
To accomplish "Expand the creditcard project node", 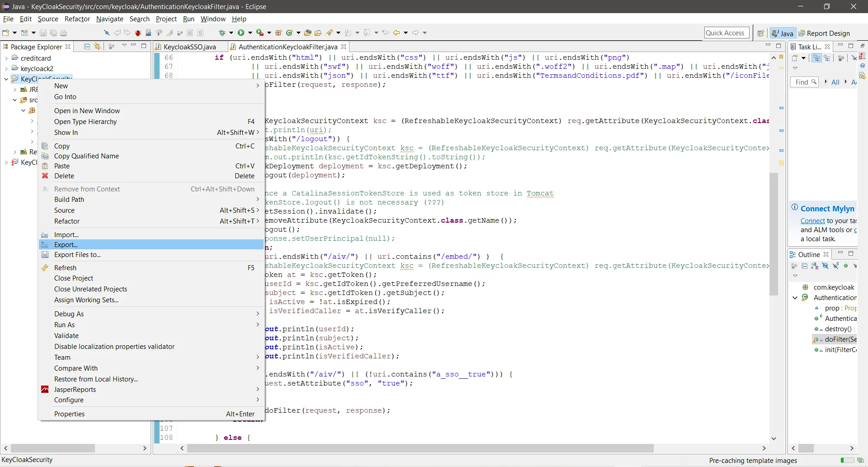I will (6, 58).
